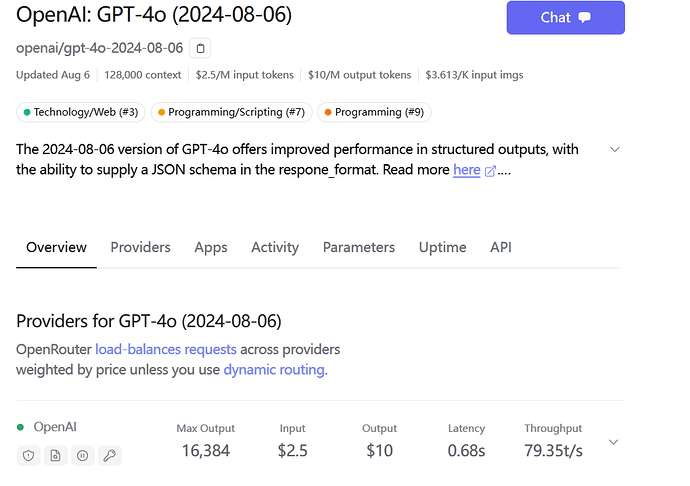
Task: Open the 'here' read more link
Action: click(x=466, y=169)
